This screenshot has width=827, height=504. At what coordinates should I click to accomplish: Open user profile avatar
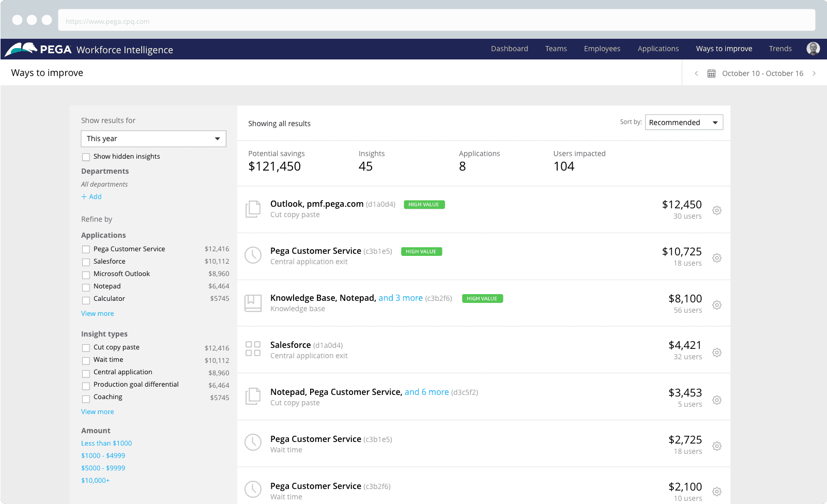(813, 49)
